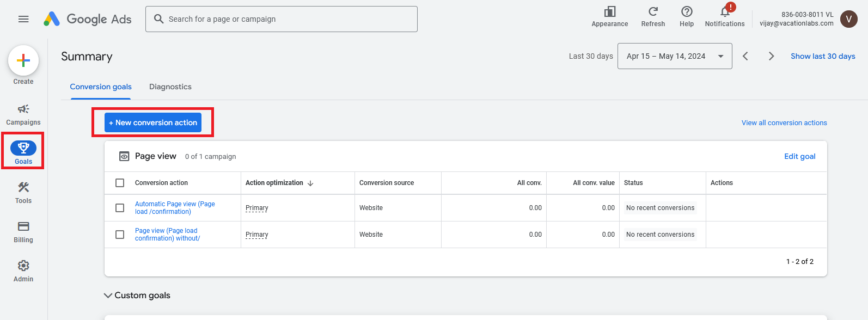The width and height of the screenshot is (868, 320).
Task: Focus the page or campaign search field
Action: (x=289, y=19)
